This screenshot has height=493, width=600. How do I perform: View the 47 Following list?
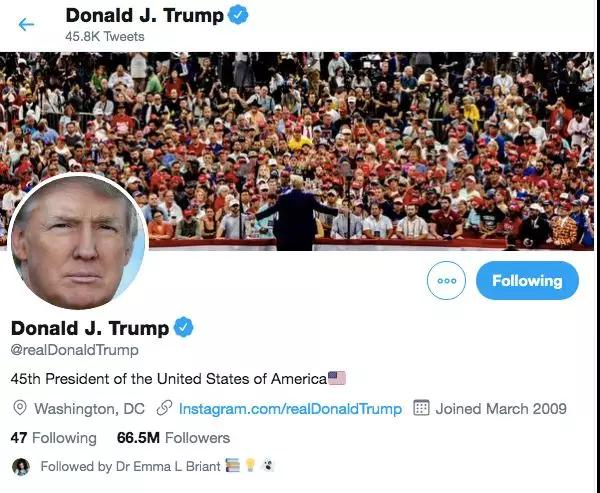click(x=54, y=437)
